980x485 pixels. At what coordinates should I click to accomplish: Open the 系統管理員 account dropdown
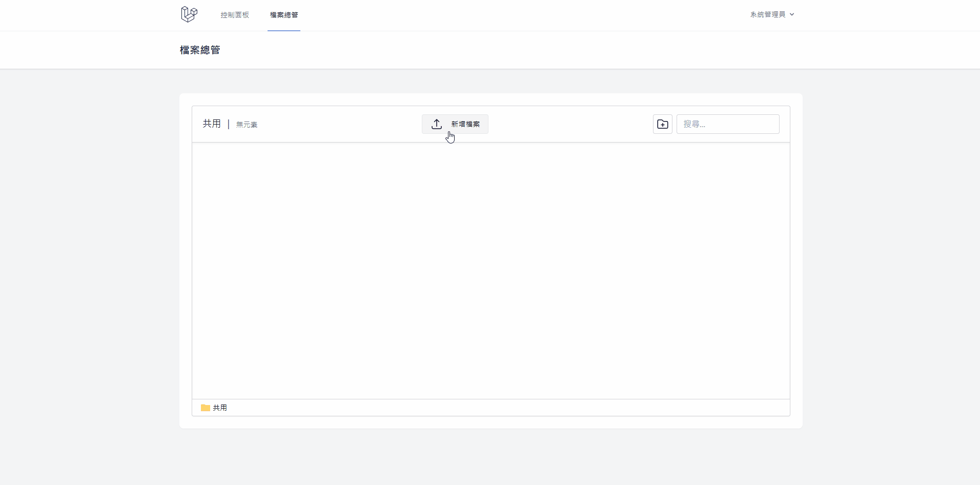[x=771, y=14]
